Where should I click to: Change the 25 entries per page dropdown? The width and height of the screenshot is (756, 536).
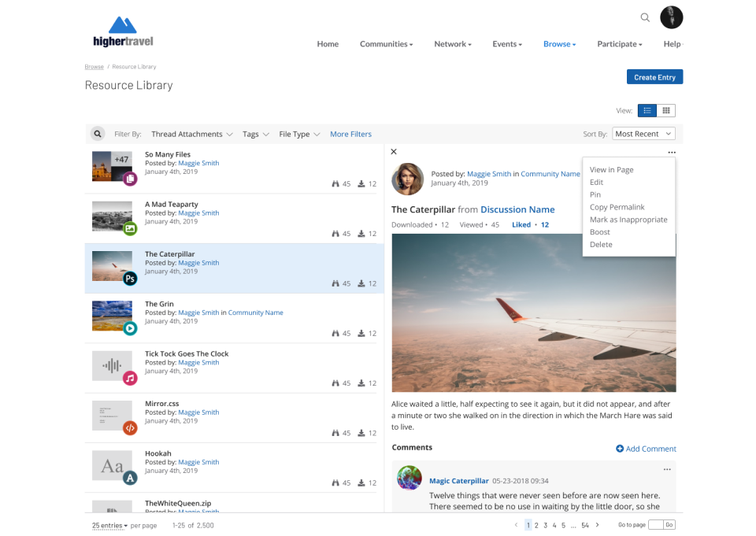[x=110, y=526]
